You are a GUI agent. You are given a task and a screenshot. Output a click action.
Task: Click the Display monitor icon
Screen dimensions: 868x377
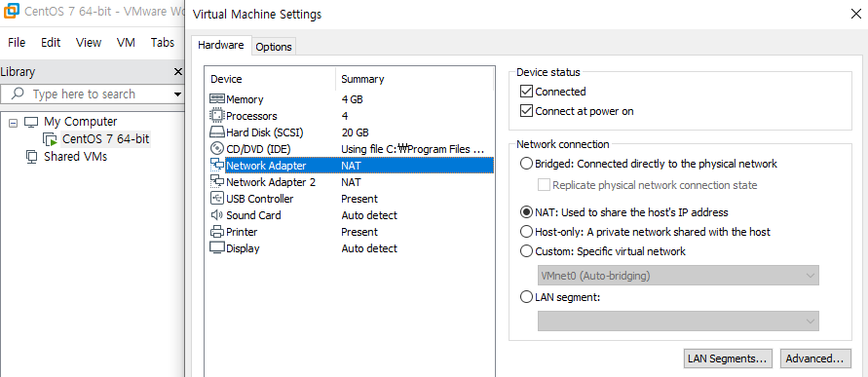point(217,248)
